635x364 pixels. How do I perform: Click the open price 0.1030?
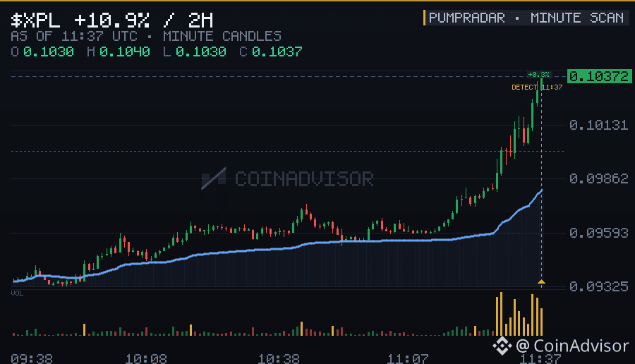click(x=49, y=51)
